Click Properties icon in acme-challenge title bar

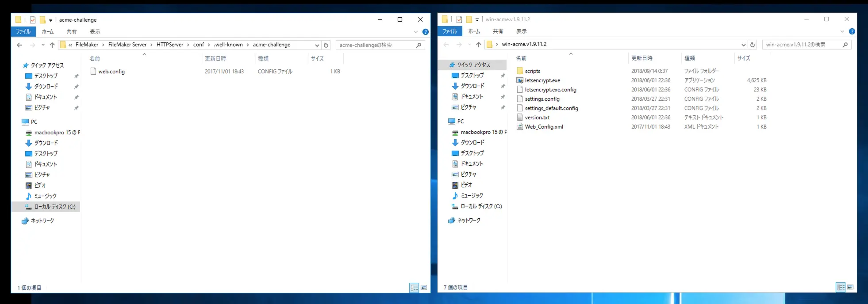pyautogui.click(x=33, y=20)
